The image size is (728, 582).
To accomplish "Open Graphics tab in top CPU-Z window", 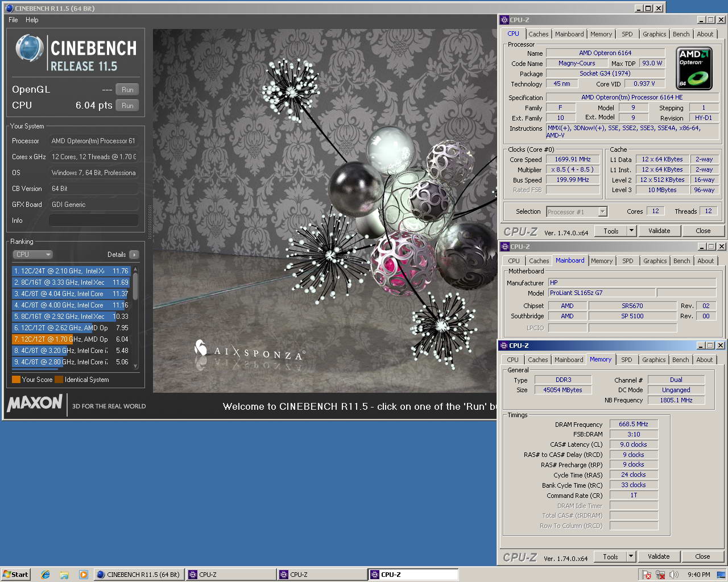I will click(x=654, y=34).
